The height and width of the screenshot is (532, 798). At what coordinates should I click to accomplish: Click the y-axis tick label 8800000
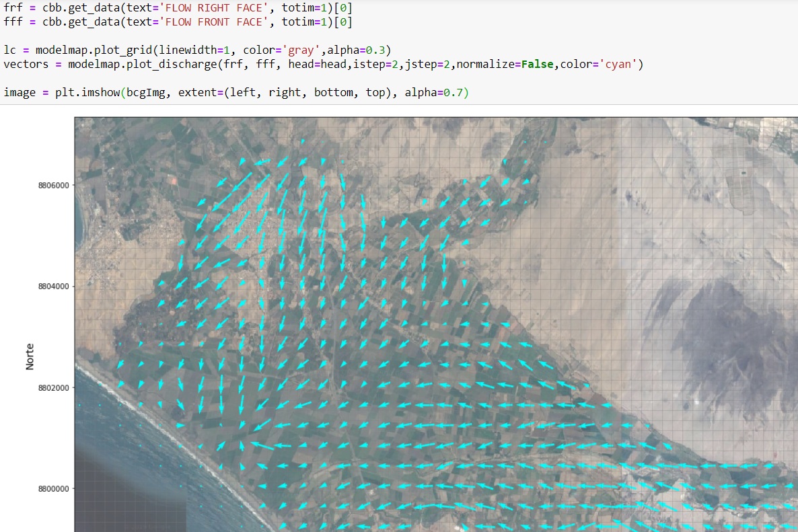tap(53, 489)
